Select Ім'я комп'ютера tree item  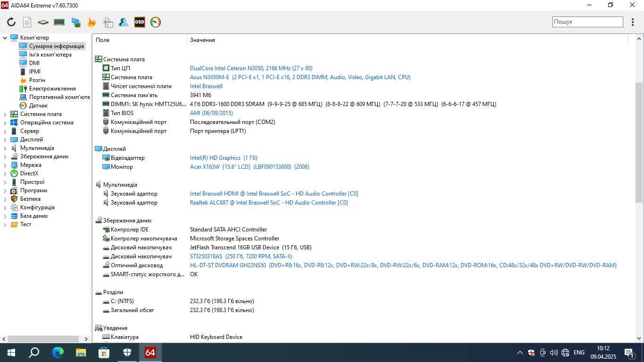50,55
